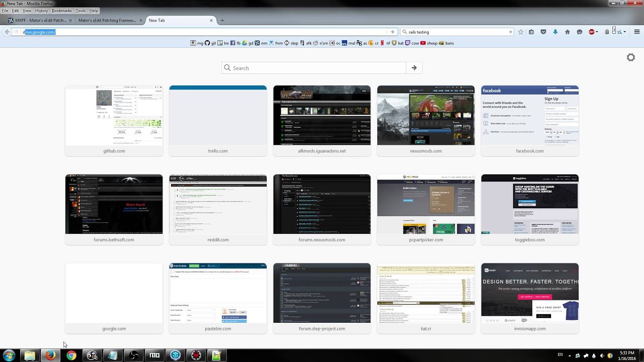The image size is (644, 362).
Task: Click the chat bubble toolbar icon
Action: pyautogui.click(x=580, y=32)
